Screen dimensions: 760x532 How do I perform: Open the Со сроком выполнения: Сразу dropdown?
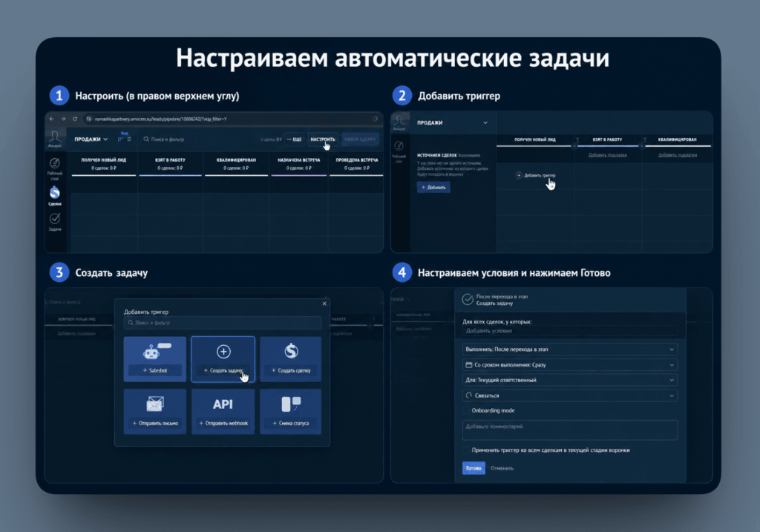click(569, 365)
